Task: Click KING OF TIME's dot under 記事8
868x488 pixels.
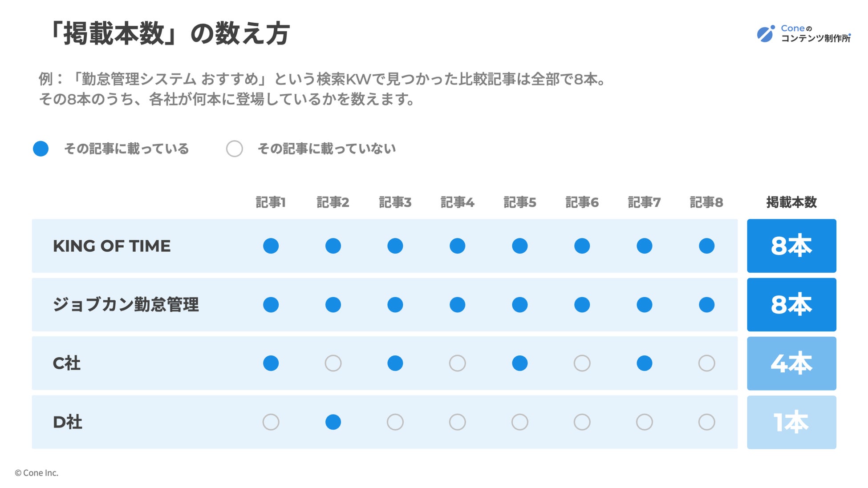Action: (x=706, y=246)
